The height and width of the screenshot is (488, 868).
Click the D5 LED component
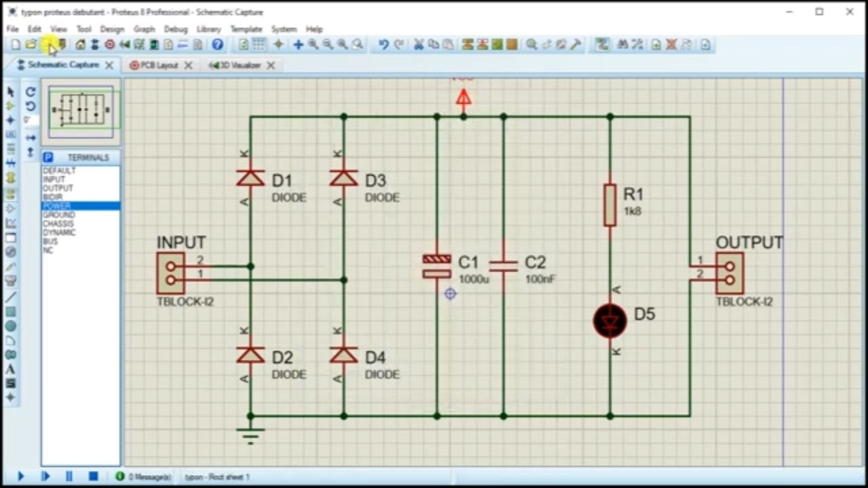coord(610,321)
